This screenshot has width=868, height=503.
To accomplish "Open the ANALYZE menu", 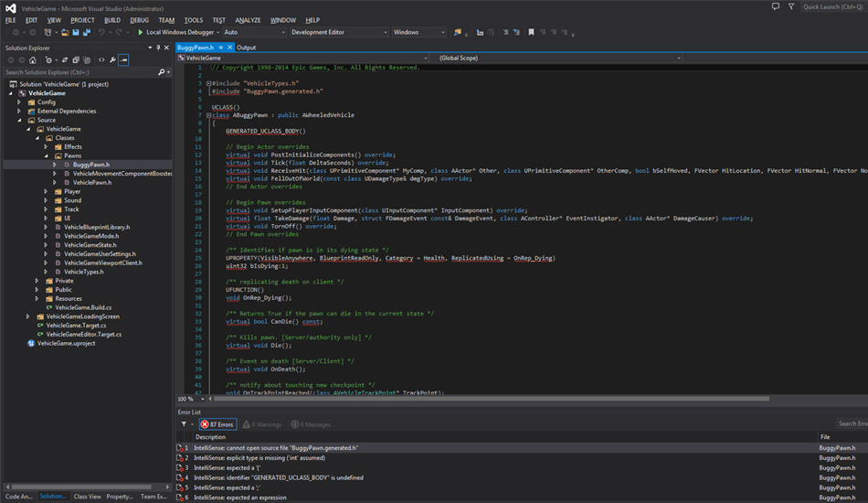I will pos(248,20).
